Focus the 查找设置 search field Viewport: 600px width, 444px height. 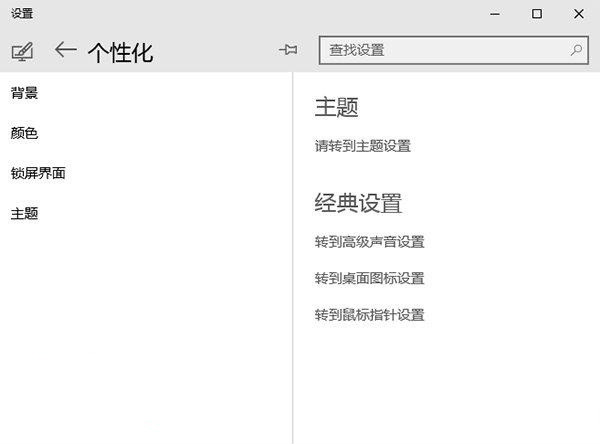pyautogui.click(x=453, y=50)
